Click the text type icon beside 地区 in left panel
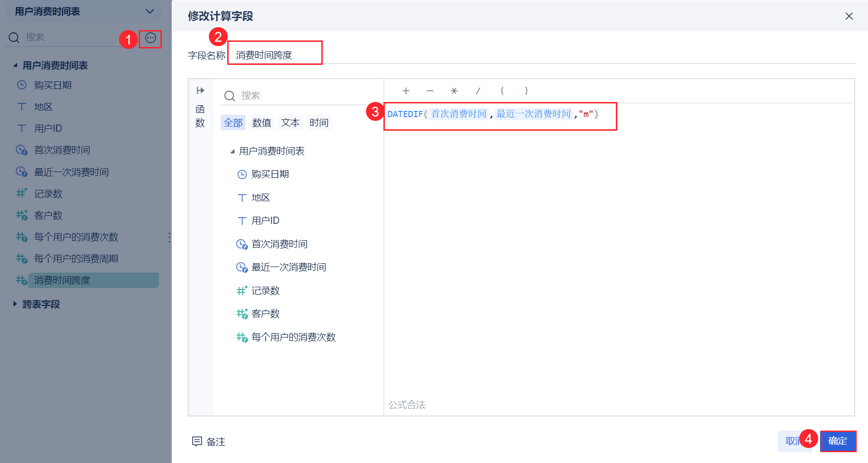Viewport: 868px width, 463px height. [22, 107]
